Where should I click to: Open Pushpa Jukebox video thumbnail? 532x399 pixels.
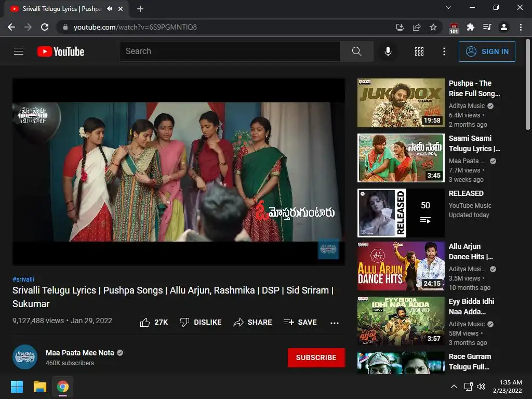point(401,103)
